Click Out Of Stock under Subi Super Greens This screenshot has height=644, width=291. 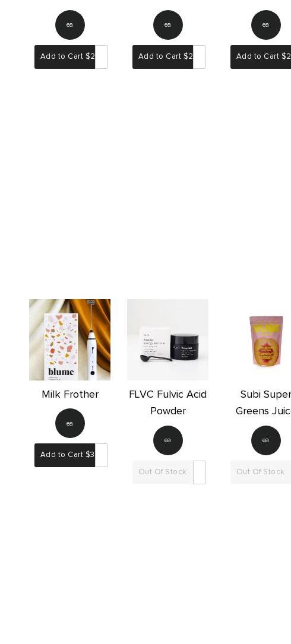coord(261,472)
